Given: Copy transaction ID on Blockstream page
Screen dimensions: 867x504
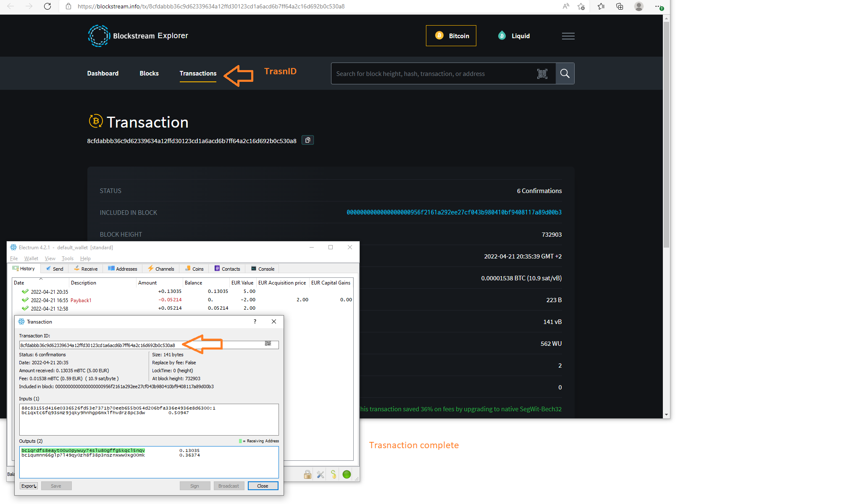Looking at the screenshot, I should pyautogui.click(x=307, y=140).
